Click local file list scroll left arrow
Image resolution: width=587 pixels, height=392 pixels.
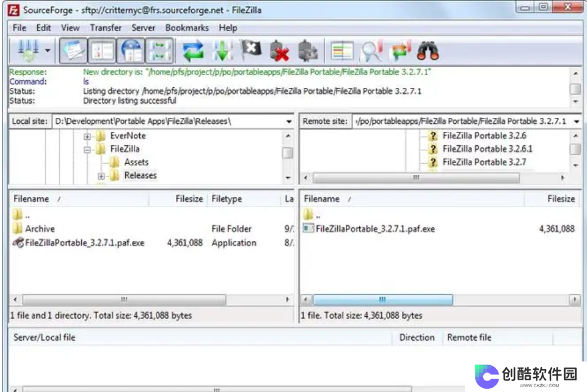(15, 299)
